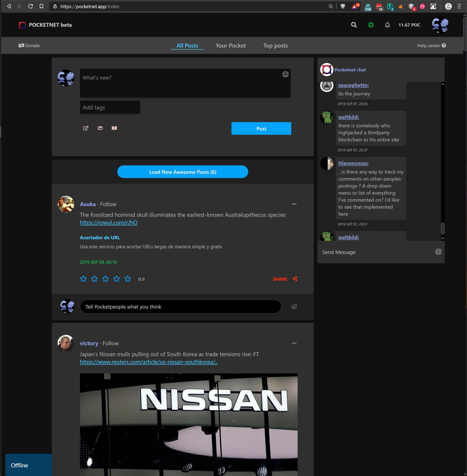Open extension with 110 badge

(x=368, y=7)
